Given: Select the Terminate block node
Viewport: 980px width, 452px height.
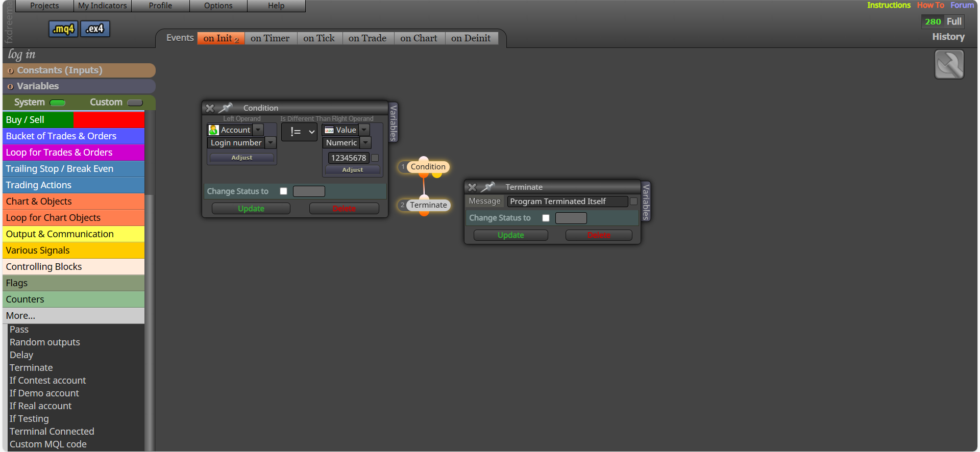Looking at the screenshot, I should point(428,205).
